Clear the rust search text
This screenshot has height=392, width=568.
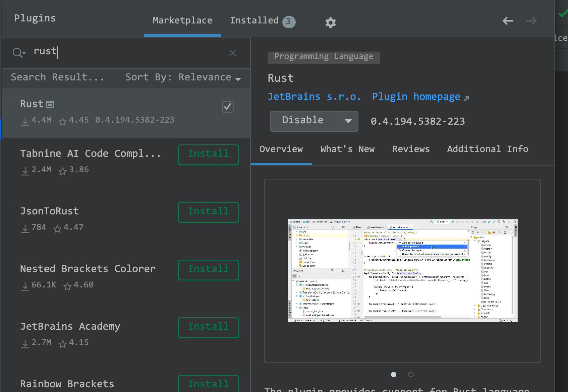(x=233, y=53)
